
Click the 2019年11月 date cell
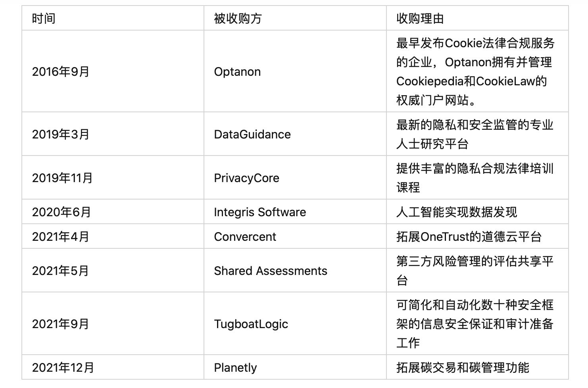tap(113, 178)
